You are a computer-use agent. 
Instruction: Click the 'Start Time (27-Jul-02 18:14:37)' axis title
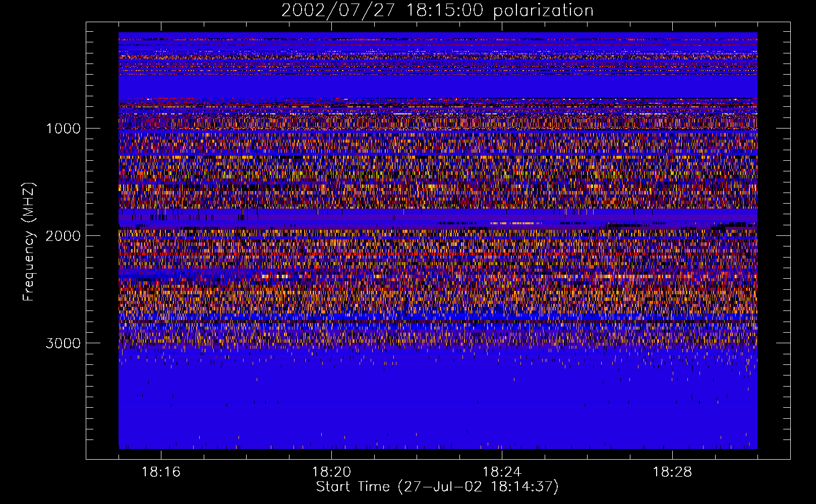pos(437,487)
